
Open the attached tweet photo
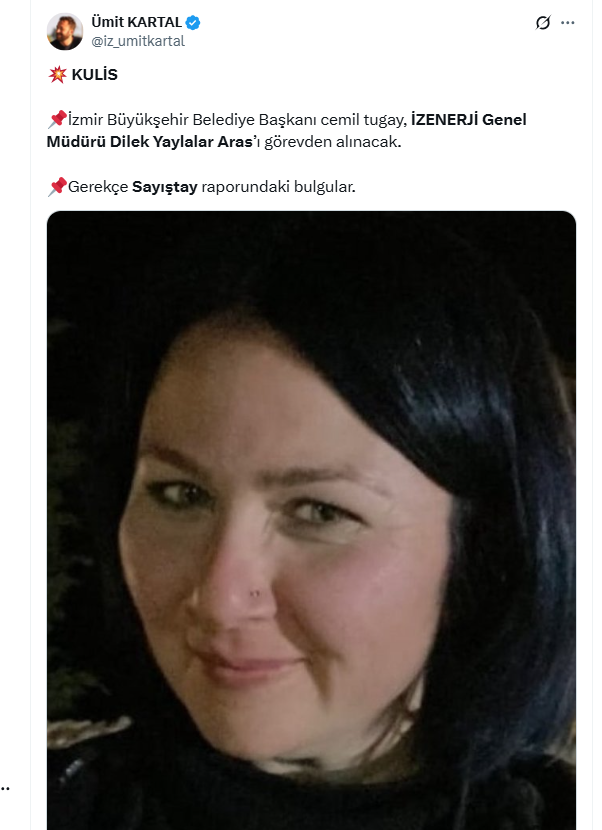[311, 520]
